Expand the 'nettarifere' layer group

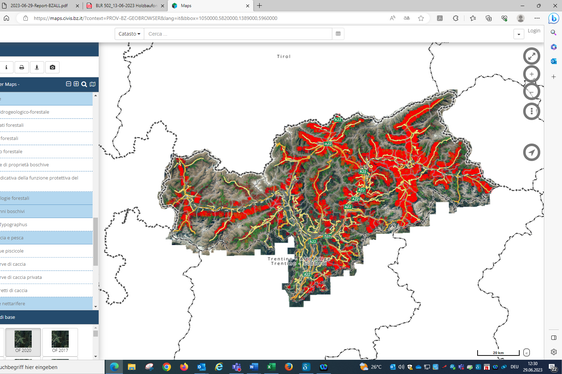47,303
